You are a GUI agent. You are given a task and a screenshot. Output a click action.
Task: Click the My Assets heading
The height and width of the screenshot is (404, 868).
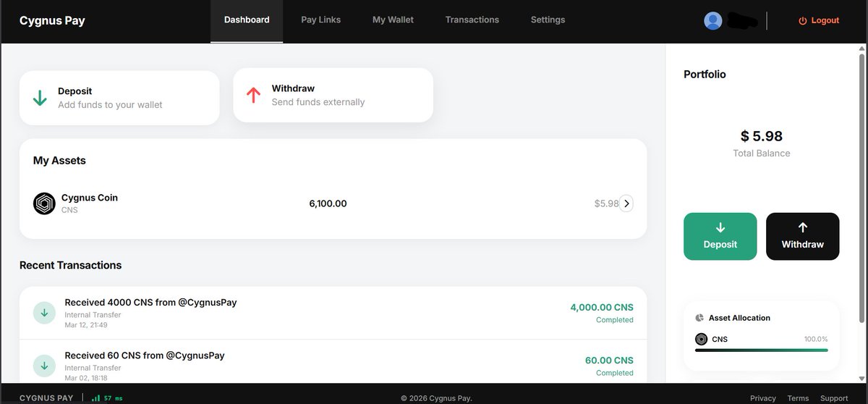pyautogui.click(x=59, y=161)
